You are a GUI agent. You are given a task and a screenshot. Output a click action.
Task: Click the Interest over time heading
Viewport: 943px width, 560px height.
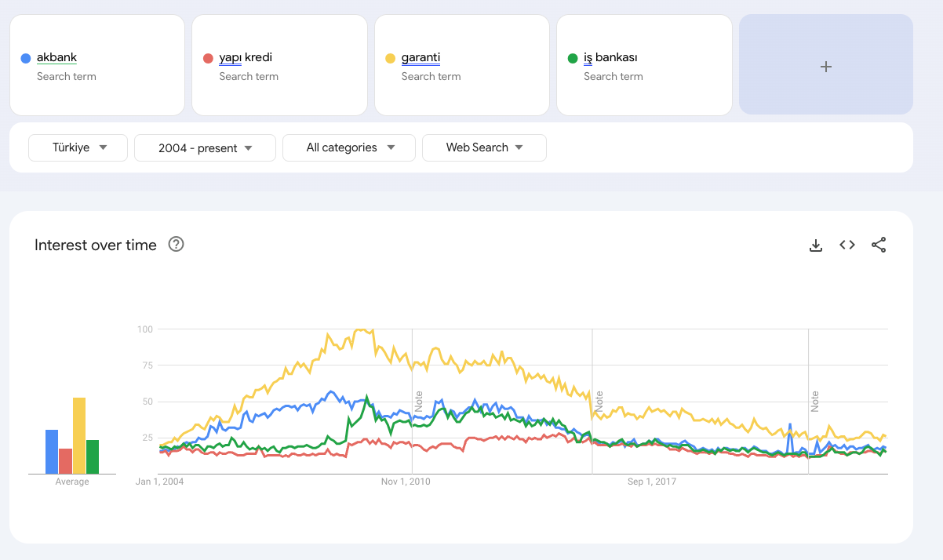[x=96, y=245]
